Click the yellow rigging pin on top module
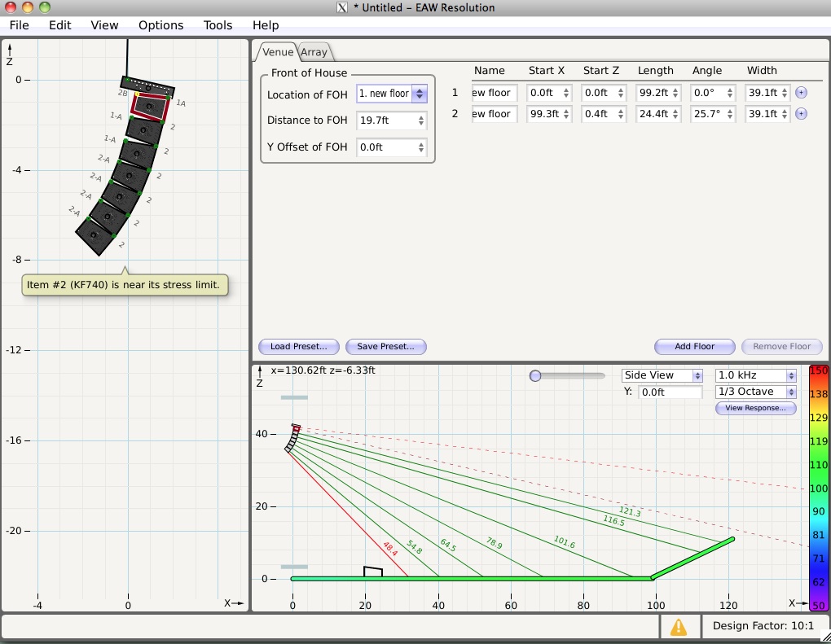The height and width of the screenshot is (644, 831). [137, 95]
